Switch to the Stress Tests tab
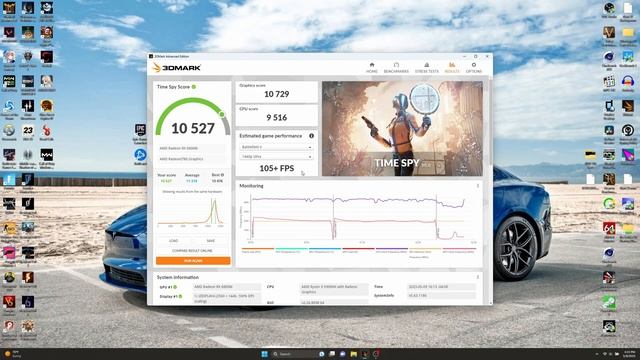 [427, 68]
